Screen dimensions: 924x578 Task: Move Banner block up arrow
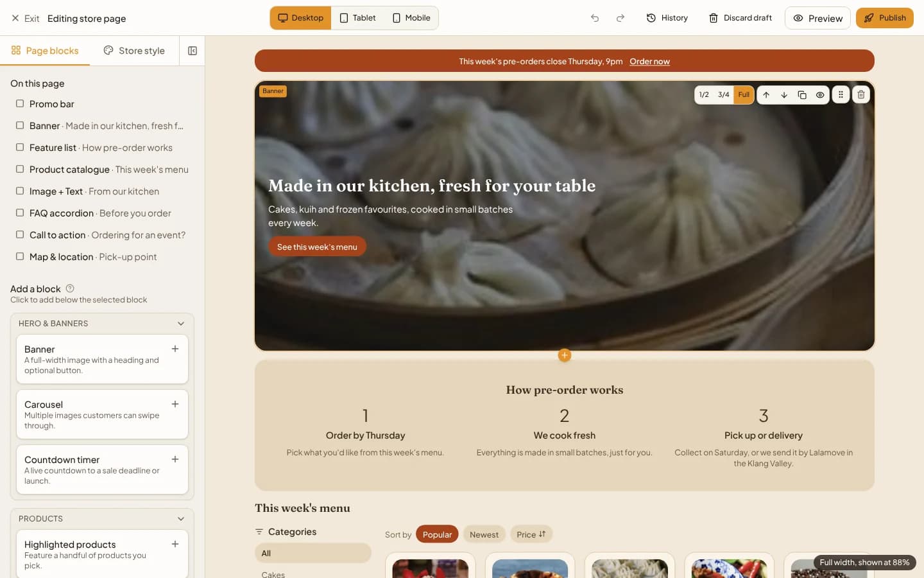[766, 95]
